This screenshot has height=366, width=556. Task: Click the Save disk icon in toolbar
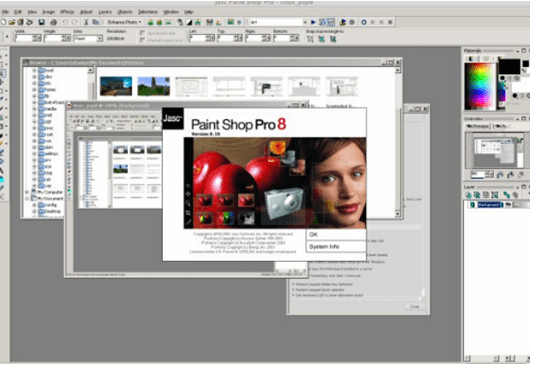[x=41, y=22]
